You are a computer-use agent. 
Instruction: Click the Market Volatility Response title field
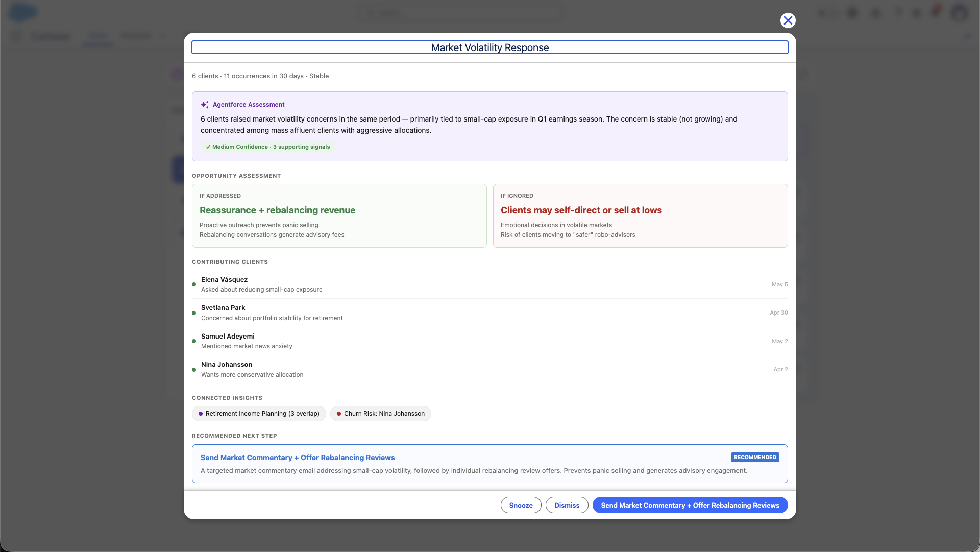(x=490, y=47)
